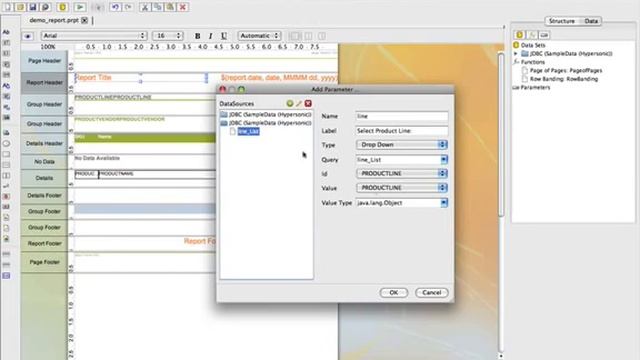The image size is (640, 360).
Task: Click the No Data Available text
Action: click(97, 158)
